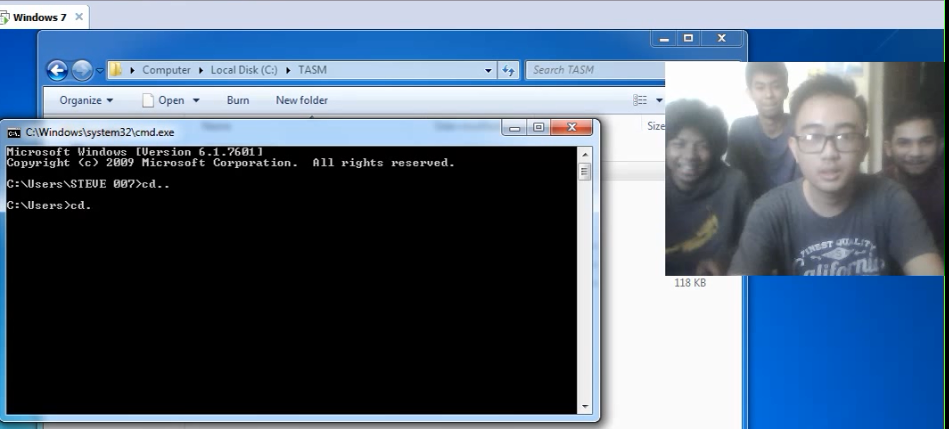Click Burn in the Explorer toolbar
This screenshot has height=429, width=949.
238,100
